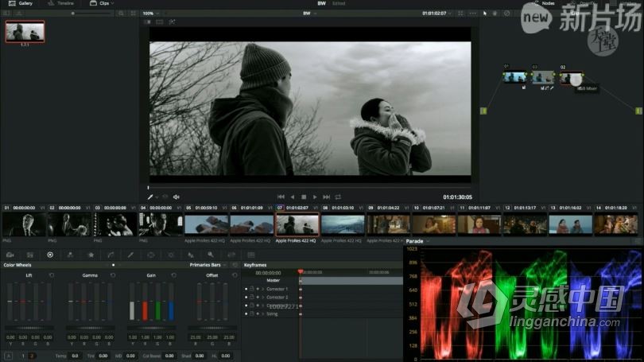Open the Power Window palette
The width and height of the screenshot is (644, 362).
(x=151, y=255)
